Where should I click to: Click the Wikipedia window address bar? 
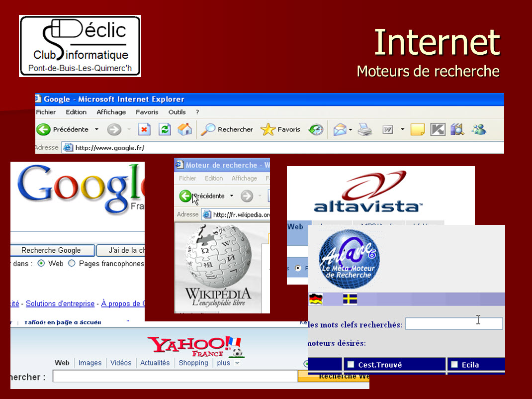pos(236,214)
